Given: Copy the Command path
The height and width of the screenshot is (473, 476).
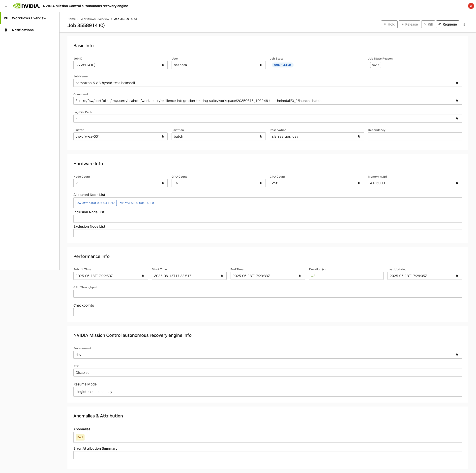Looking at the screenshot, I should 457,101.
